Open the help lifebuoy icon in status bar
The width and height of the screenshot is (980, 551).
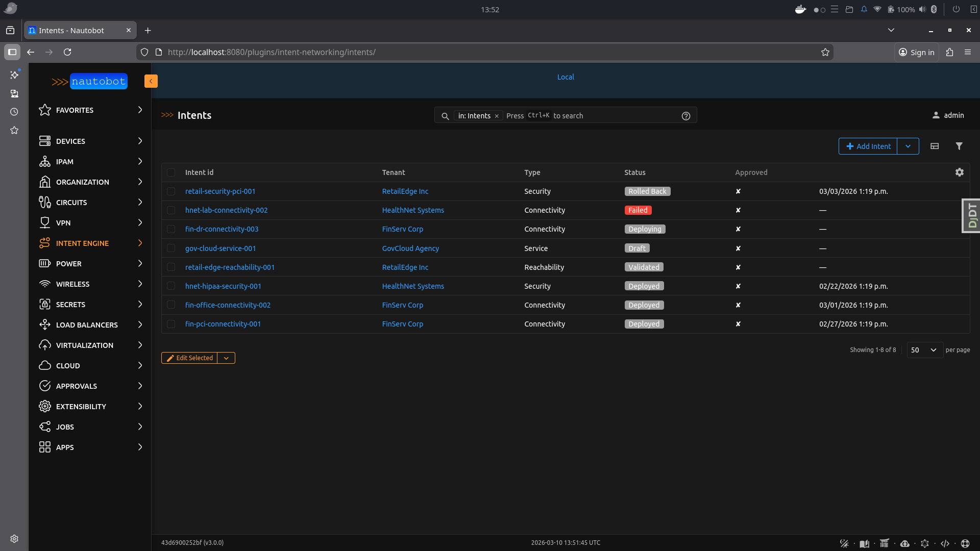(966, 543)
